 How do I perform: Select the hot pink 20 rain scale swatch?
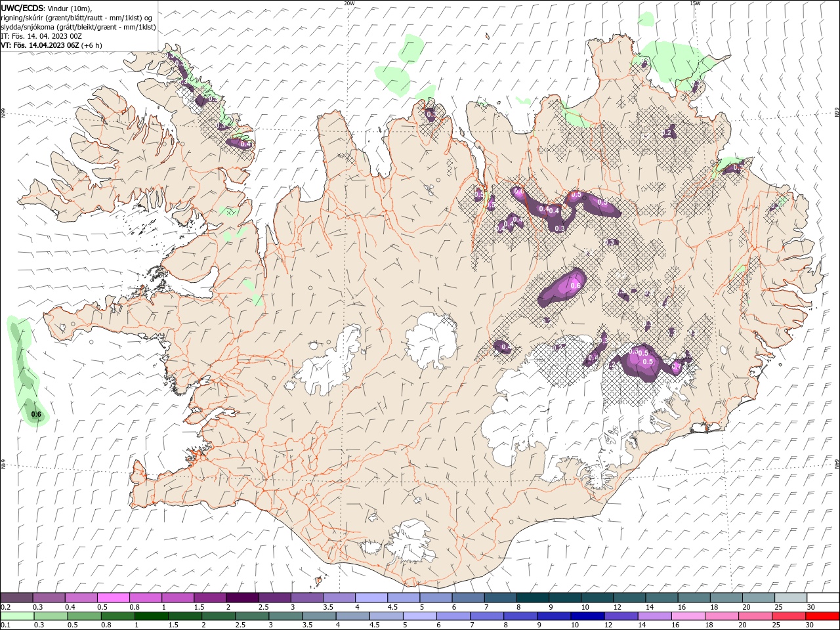pyautogui.click(x=755, y=616)
